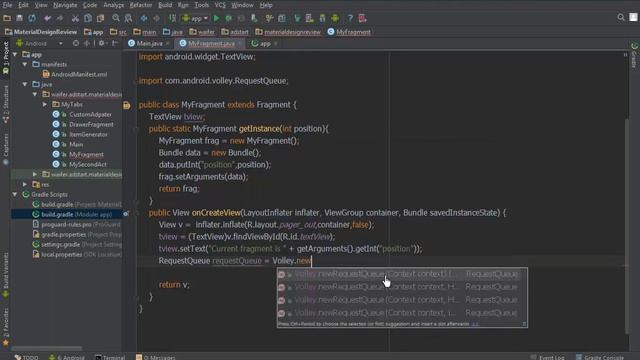Viewport: 640px width, 360px height.
Task: Collapse the Gradle Scripts node
Action: 16,194
